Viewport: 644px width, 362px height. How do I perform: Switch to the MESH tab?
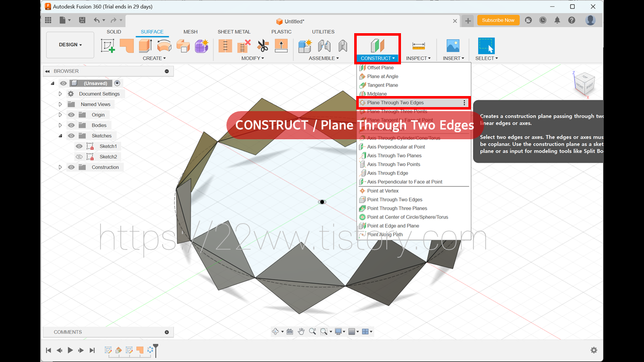190,32
